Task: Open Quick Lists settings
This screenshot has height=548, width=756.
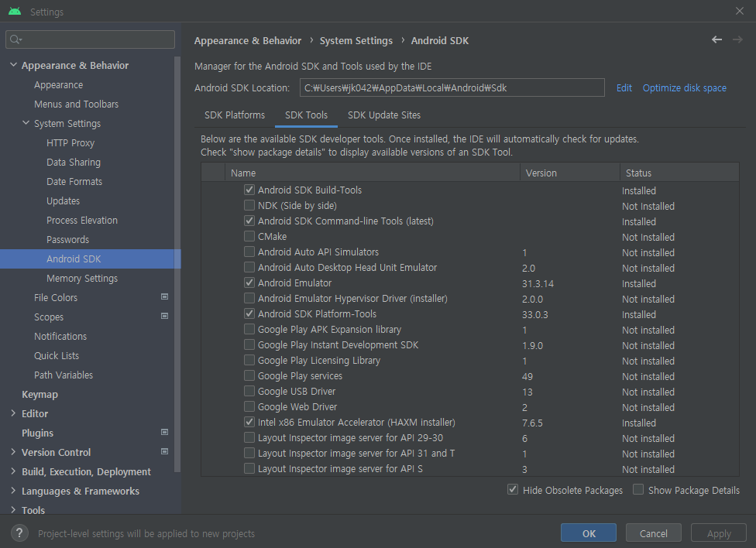Action: click(57, 355)
